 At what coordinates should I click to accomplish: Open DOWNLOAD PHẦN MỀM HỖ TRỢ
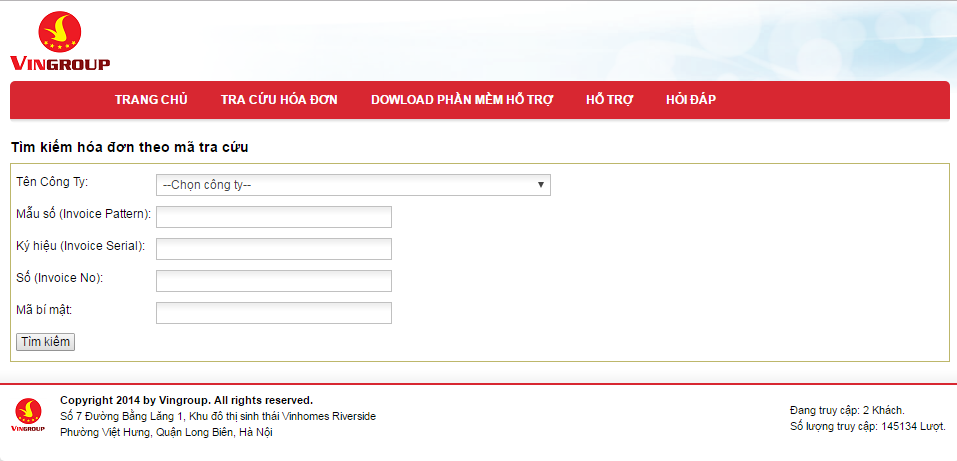click(x=462, y=100)
